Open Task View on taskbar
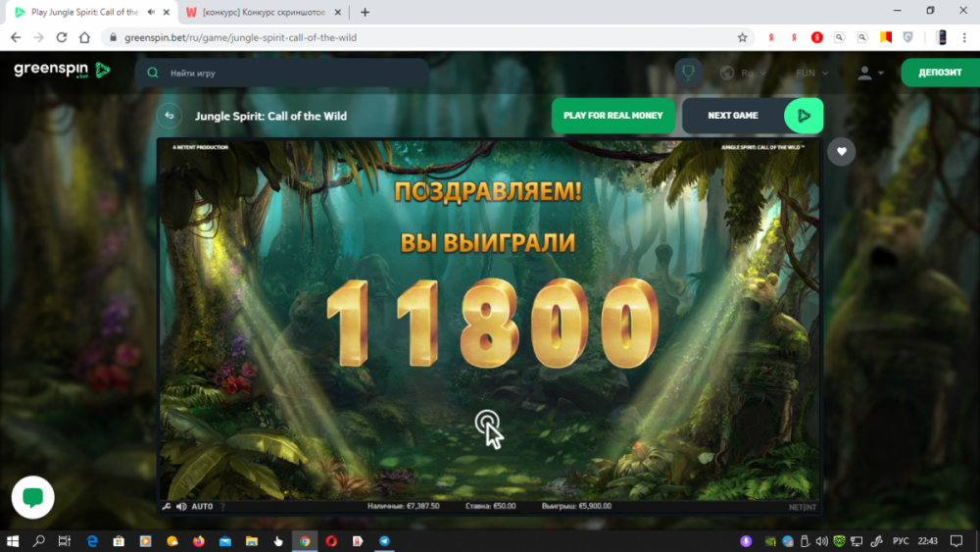Image resolution: width=980 pixels, height=552 pixels. [x=65, y=541]
